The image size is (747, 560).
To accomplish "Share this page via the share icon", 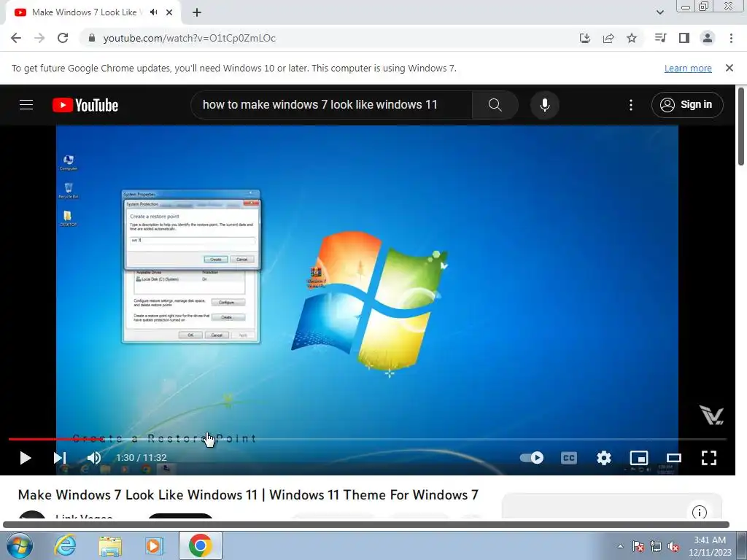I will click(608, 38).
